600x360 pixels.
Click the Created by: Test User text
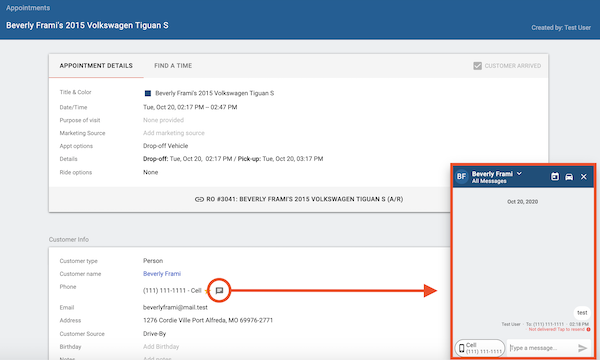coord(561,28)
